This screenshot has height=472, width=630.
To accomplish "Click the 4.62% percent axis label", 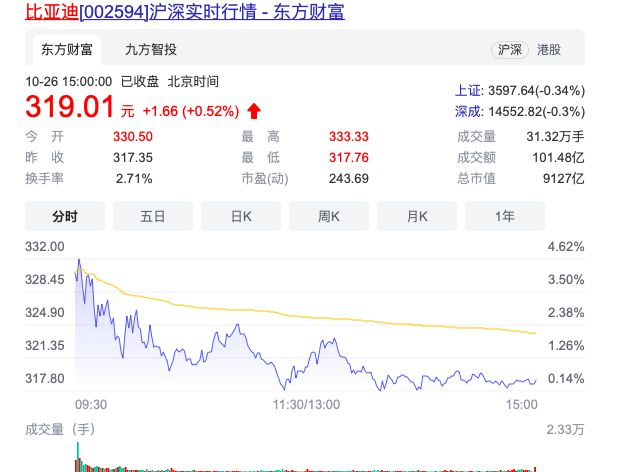I will 566,246.
